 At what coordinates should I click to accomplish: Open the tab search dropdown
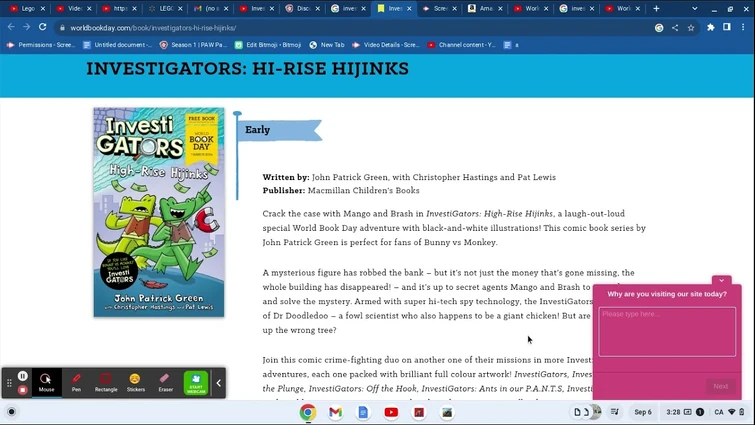(694, 8)
